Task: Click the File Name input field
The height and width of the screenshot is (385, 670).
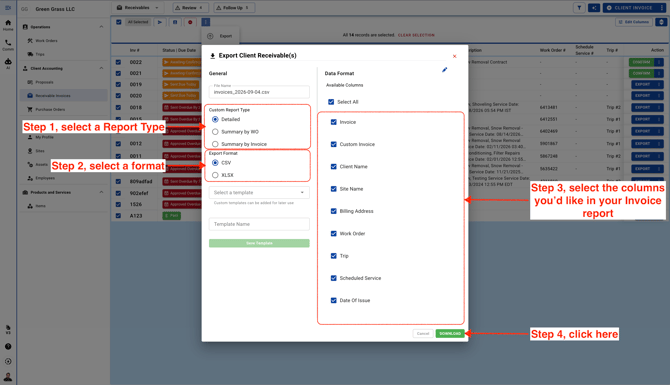Action: click(259, 91)
